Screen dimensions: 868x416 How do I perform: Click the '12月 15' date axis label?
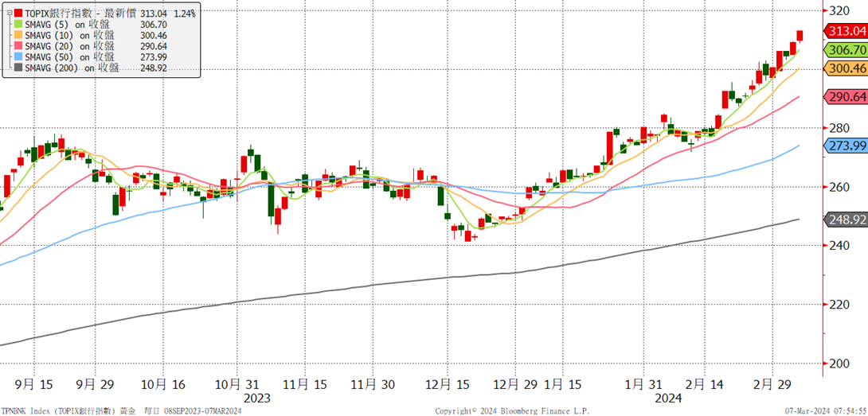449,384
